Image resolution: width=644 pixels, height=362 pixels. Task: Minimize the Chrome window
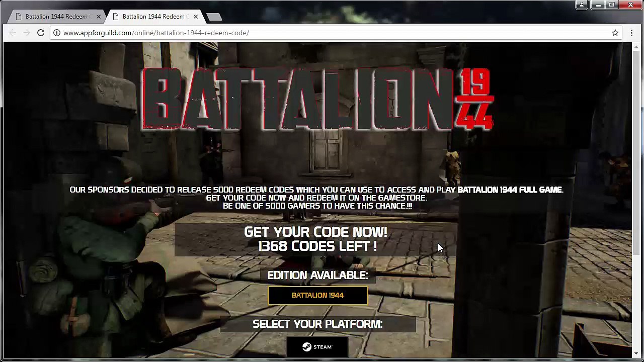tap(598, 5)
